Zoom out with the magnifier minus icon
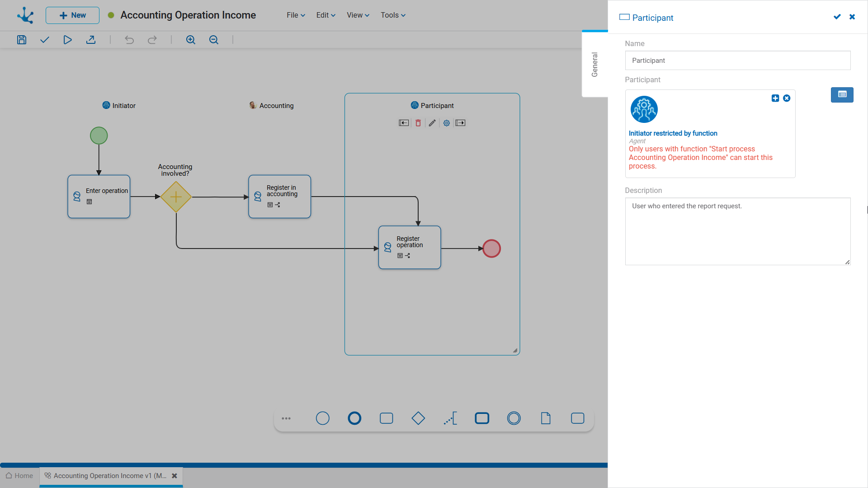 click(x=214, y=40)
